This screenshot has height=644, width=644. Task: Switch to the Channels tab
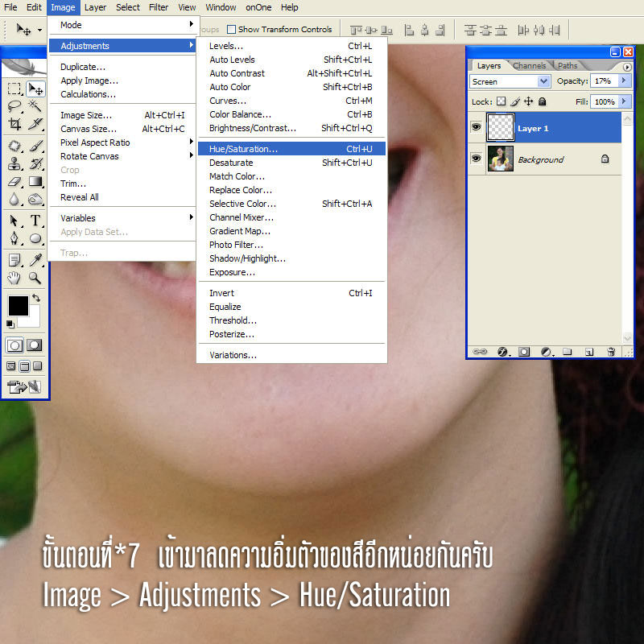pyautogui.click(x=530, y=66)
